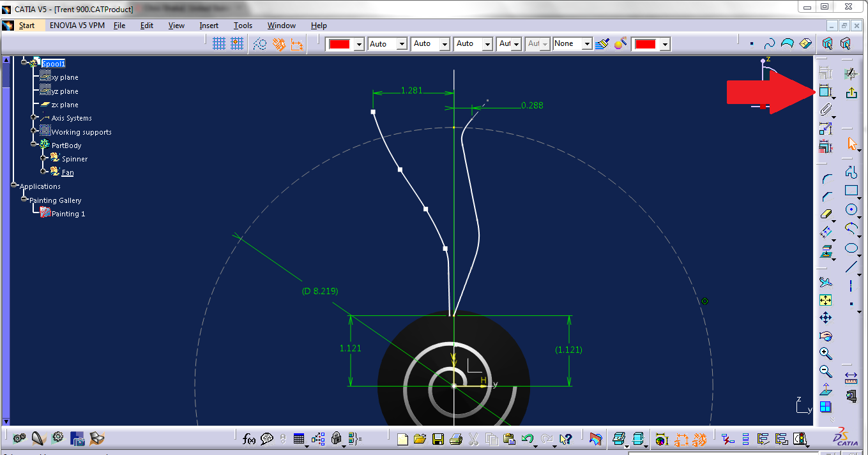Activate the Rotate view tool
The width and height of the screenshot is (868, 455).
click(825, 335)
